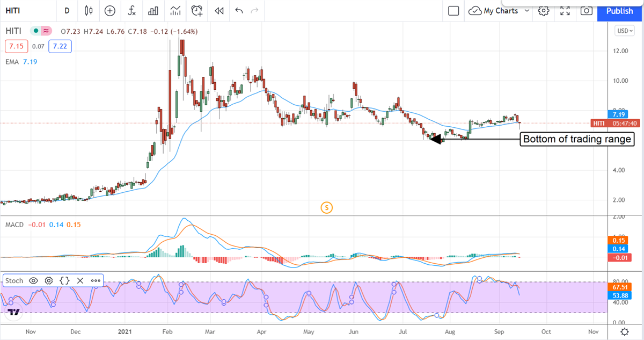The width and height of the screenshot is (644, 340).
Task: Open Stoch source code with the braces icon
Action: [64, 280]
